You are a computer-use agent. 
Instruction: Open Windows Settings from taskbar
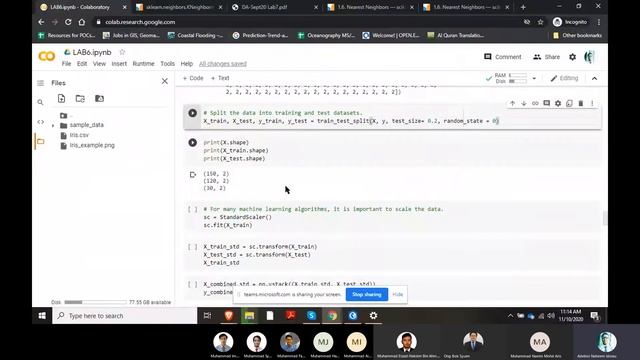coord(373,316)
